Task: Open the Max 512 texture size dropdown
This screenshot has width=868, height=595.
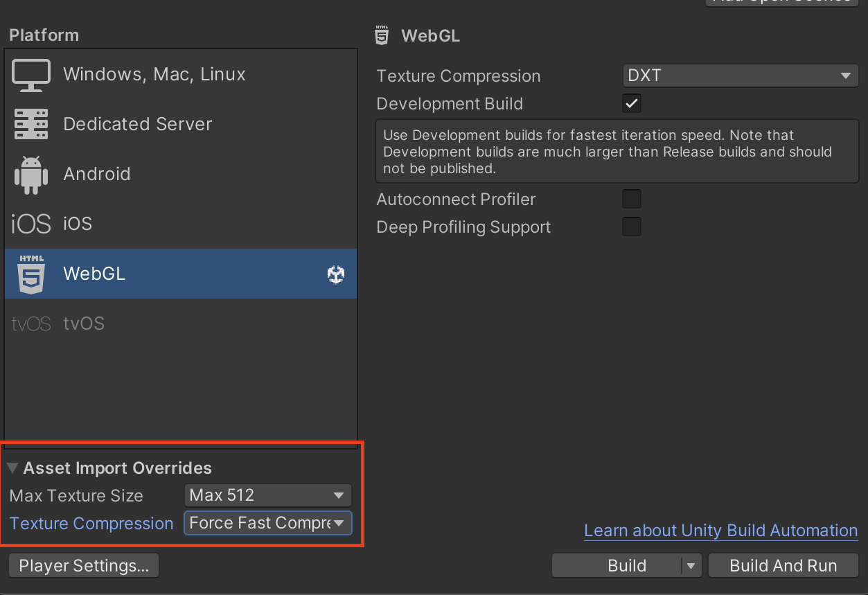Action: pos(268,495)
